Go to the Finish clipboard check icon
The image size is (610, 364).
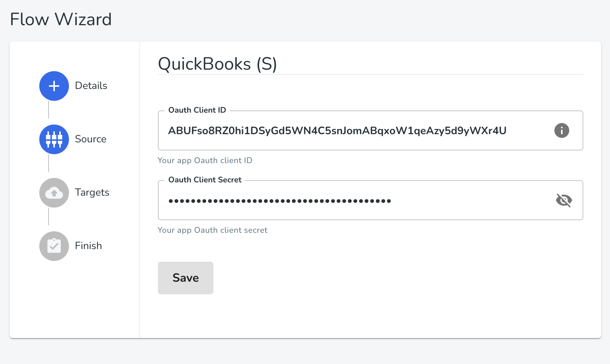tap(54, 246)
